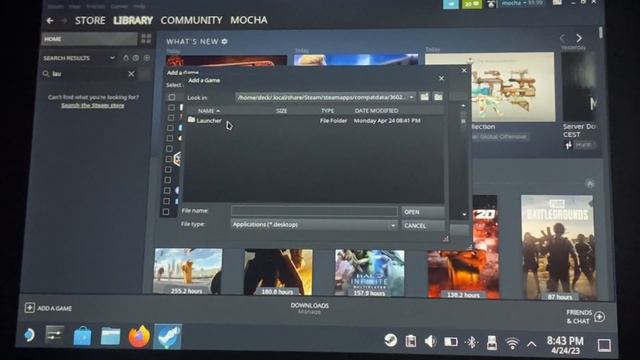Select HOME in the library sidebar
Image resolution: width=640 pixels, height=360 pixels.
89,39
